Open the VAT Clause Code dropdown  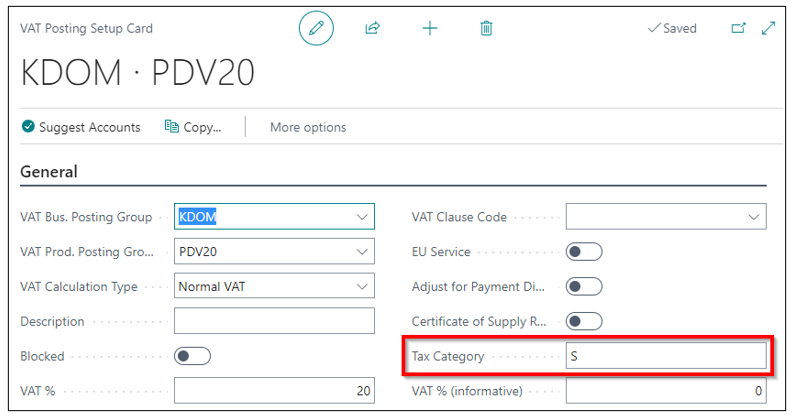(x=754, y=217)
